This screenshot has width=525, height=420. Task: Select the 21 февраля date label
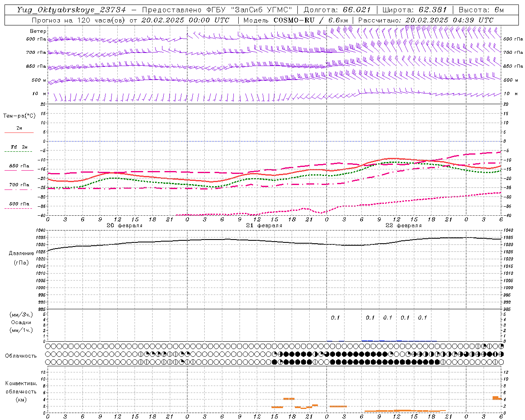pos(264,226)
